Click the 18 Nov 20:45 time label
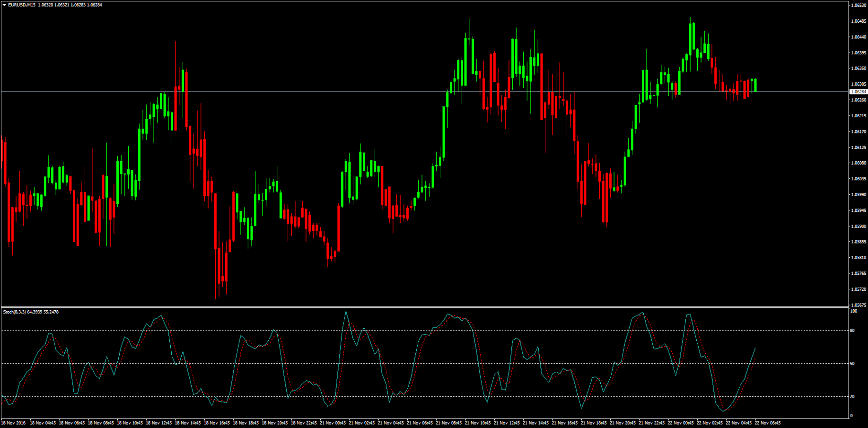The height and width of the screenshot is (428, 868). (275, 423)
